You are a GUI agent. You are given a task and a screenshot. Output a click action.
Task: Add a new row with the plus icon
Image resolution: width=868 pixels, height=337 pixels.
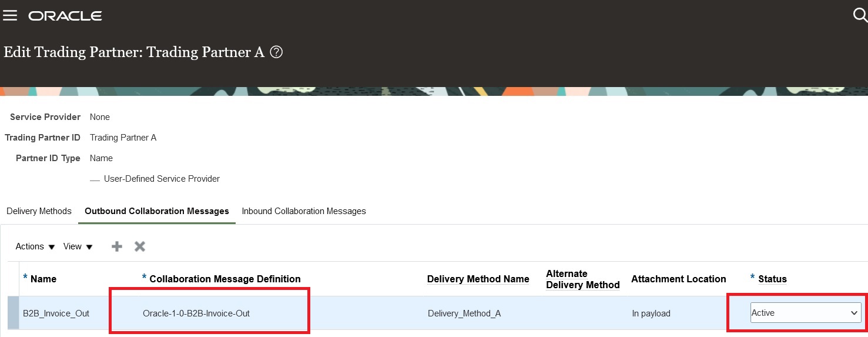[x=117, y=246]
